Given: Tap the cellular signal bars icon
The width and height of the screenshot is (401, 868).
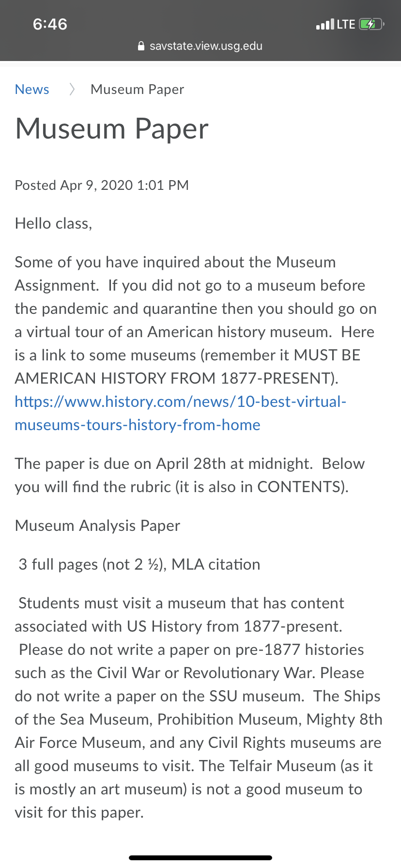Looking at the screenshot, I should (x=325, y=24).
